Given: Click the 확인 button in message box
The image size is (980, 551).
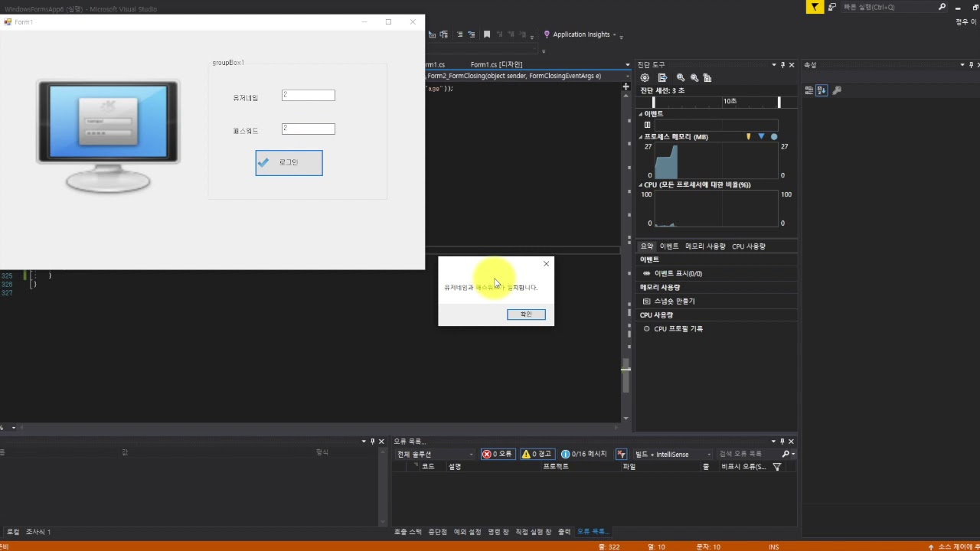Looking at the screenshot, I should (x=526, y=315).
